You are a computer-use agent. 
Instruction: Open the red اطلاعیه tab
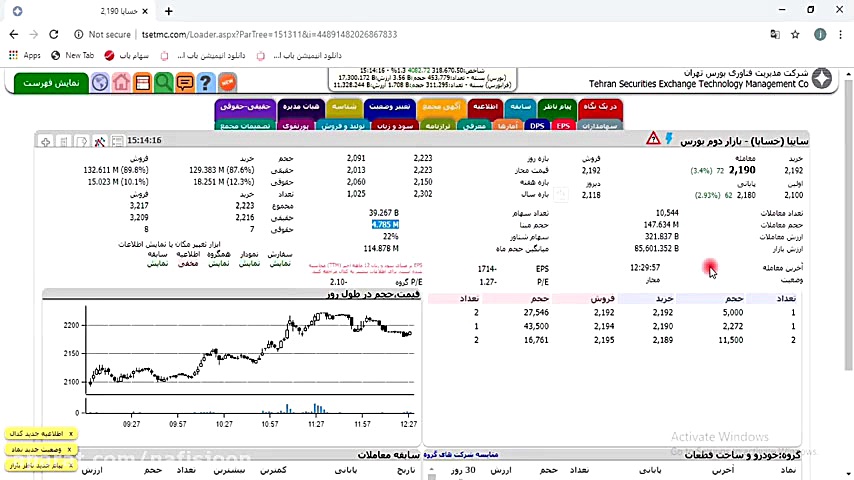(x=485, y=108)
